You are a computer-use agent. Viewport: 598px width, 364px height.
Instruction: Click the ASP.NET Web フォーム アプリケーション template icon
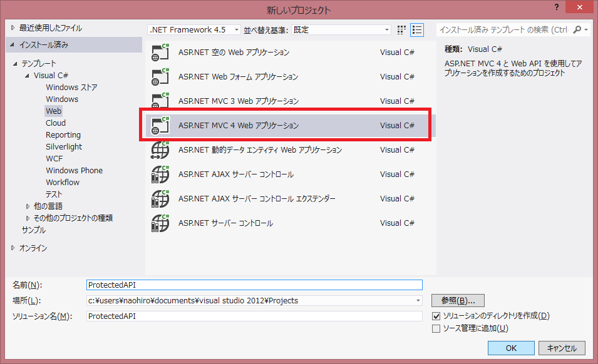click(x=160, y=76)
